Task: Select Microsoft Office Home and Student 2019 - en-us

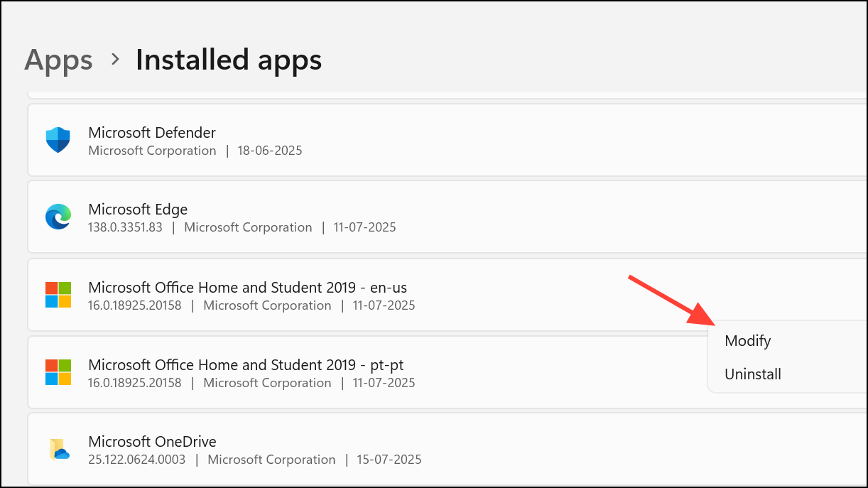Action: 247,287
